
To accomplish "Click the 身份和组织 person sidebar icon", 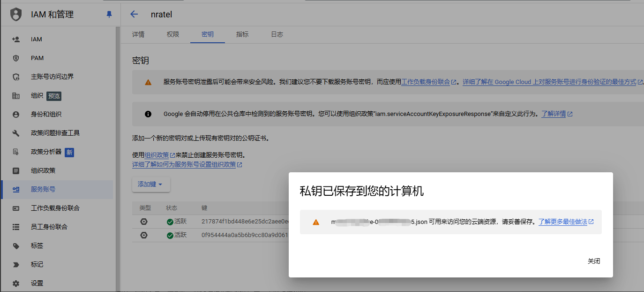I will pyautogui.click(x=16, y=115).
